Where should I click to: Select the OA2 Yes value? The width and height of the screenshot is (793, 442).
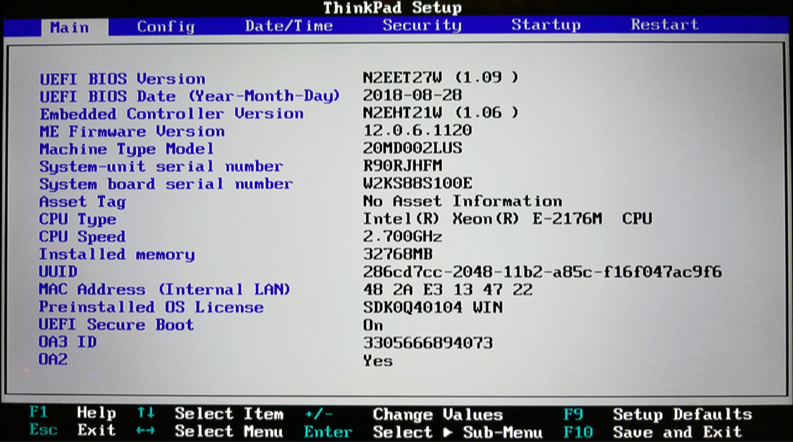(x=377, y=360)
